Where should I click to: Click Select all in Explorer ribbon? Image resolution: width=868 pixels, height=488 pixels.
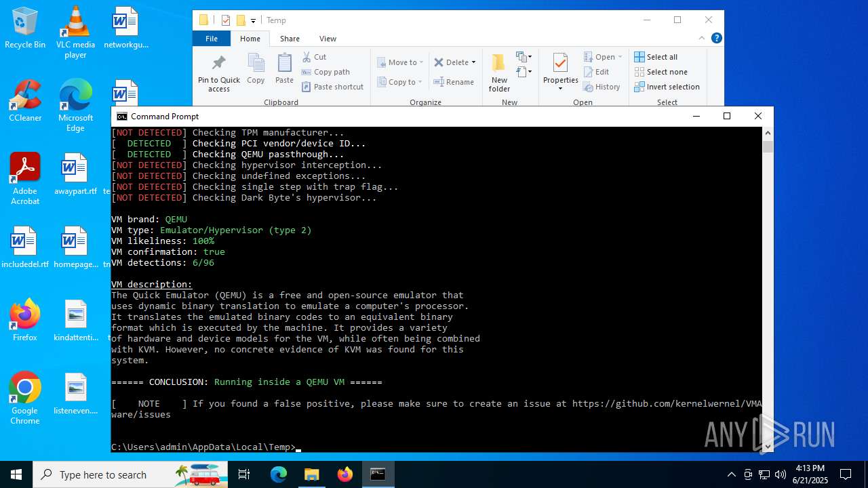click(656, 57)
